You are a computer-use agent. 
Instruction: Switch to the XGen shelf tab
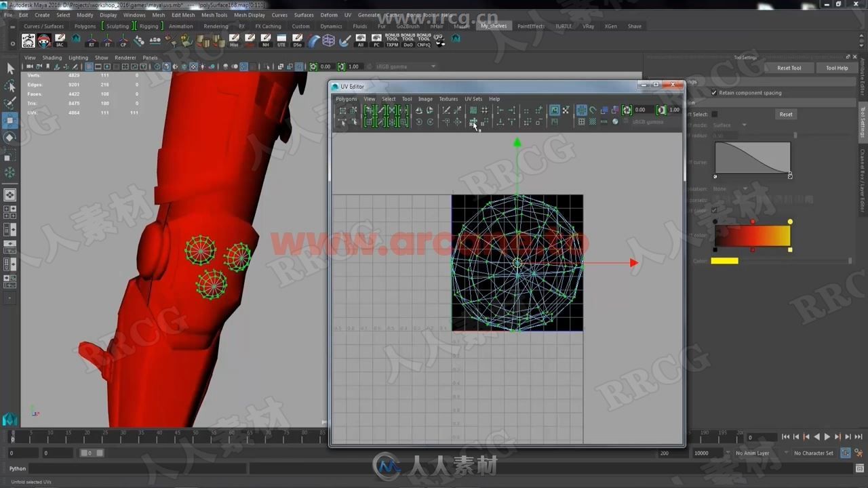point(611,26)
